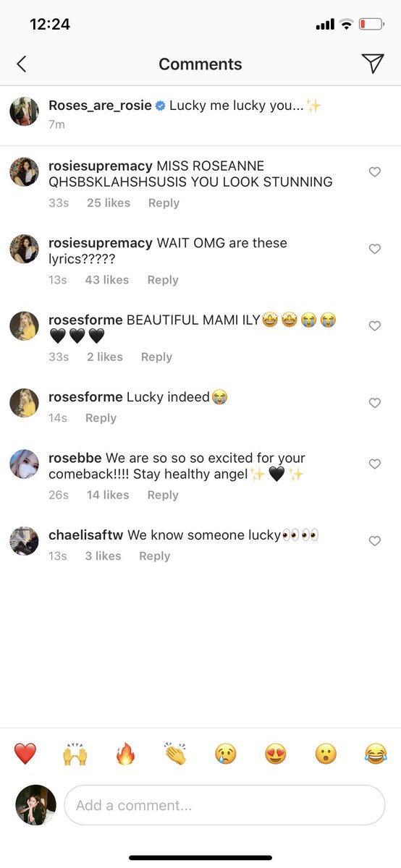Like the WAIT OMG lyrics comment
The width and height of the screenshot is (401, 868).
pos(375,249)
